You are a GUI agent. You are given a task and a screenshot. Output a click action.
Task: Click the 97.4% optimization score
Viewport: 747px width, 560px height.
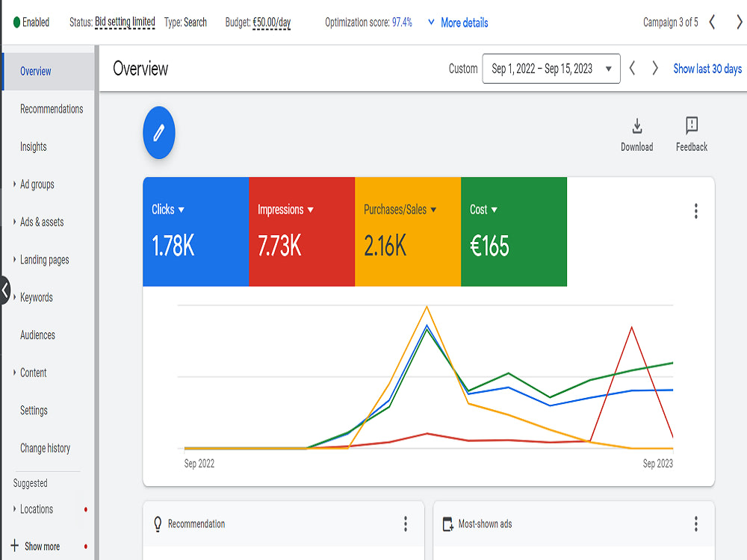pyautogui.click(x=402, y=22)
